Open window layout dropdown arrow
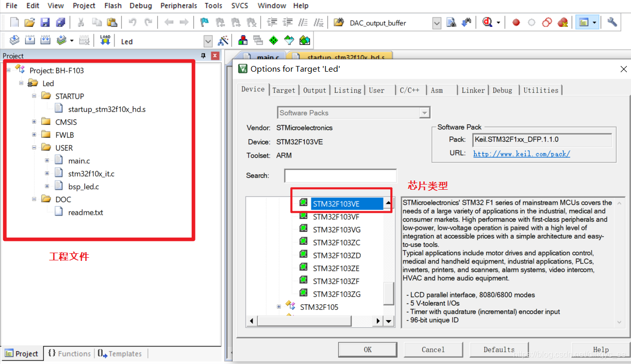The width and height of the screenshot is (631, 364). 594,23
